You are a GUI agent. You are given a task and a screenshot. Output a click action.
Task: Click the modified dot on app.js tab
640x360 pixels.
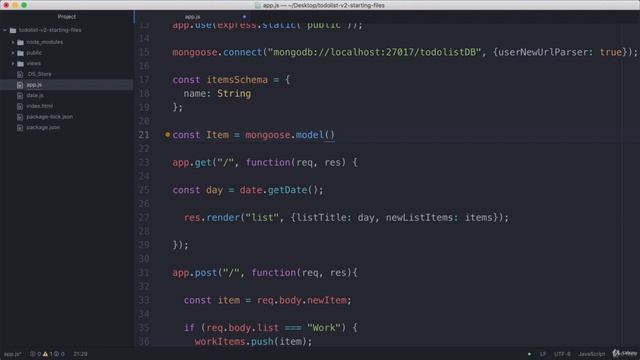[244, 17]
